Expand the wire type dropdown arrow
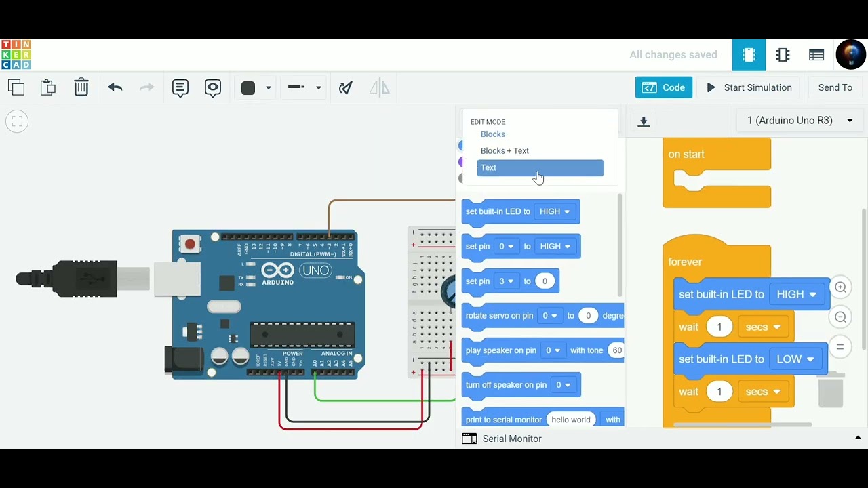 [319, 88]
